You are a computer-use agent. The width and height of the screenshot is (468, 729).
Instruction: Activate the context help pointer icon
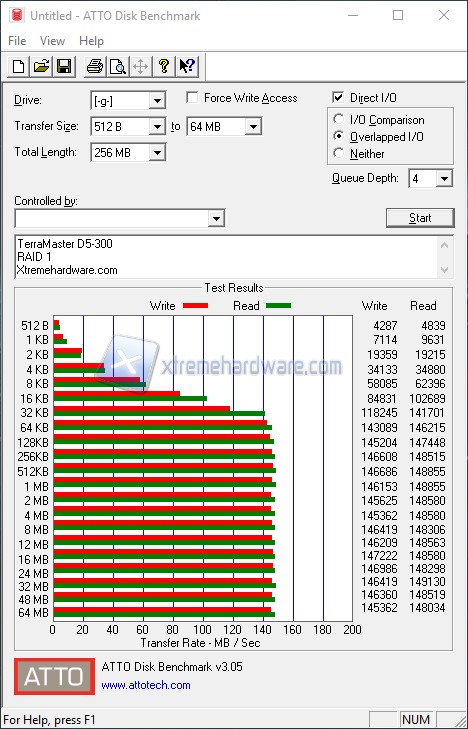pyautogui.click(x=188, y=67)
